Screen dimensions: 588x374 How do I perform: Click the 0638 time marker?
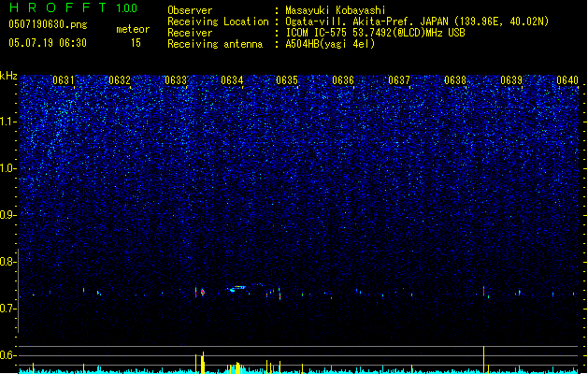click(455, 80)
